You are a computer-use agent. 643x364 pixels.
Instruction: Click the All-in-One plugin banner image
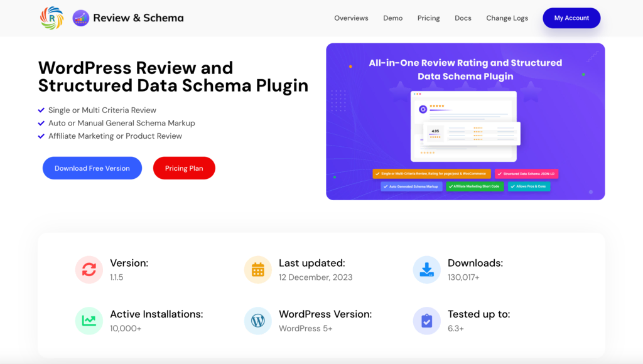coord(465,122)
